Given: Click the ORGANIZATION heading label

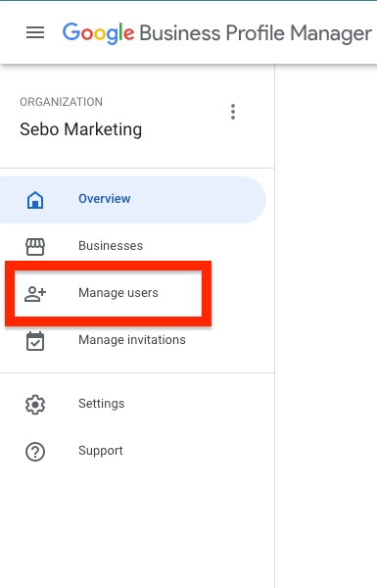Looking at the screenshot, I should click(x=61, y=102).
